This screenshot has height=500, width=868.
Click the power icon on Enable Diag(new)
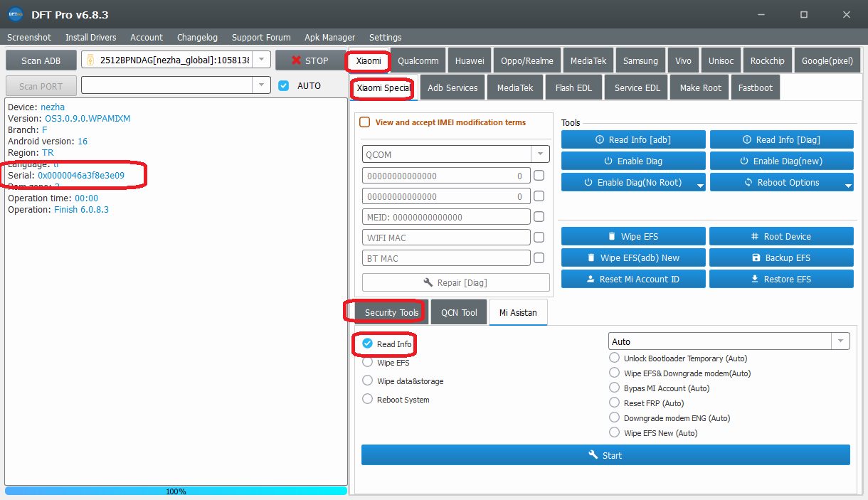(744, 161)
